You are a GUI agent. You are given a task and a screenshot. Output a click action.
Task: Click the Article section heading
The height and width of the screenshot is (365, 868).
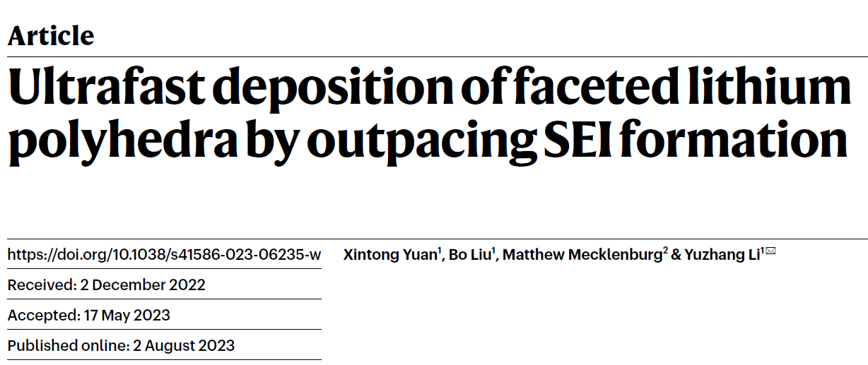pyautogui.click(x=51, y=36)
